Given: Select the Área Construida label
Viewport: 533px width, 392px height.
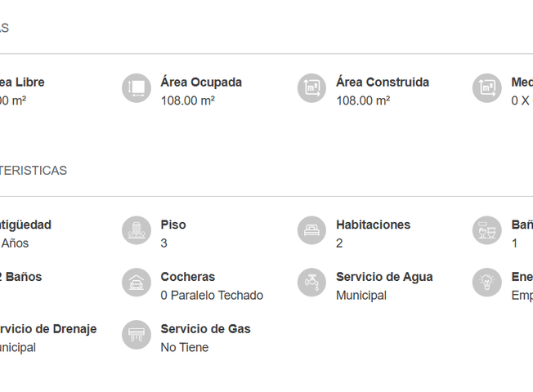Looking at the screenshot, I should click(x=383, y=82).
